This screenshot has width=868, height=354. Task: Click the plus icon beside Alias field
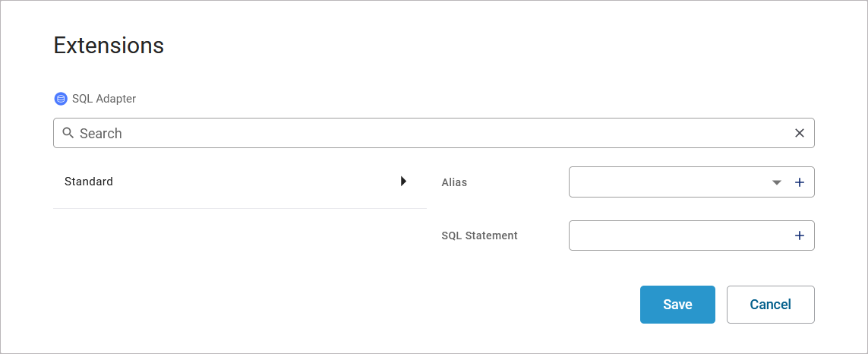pyautogui.click(x=799, y=182)
